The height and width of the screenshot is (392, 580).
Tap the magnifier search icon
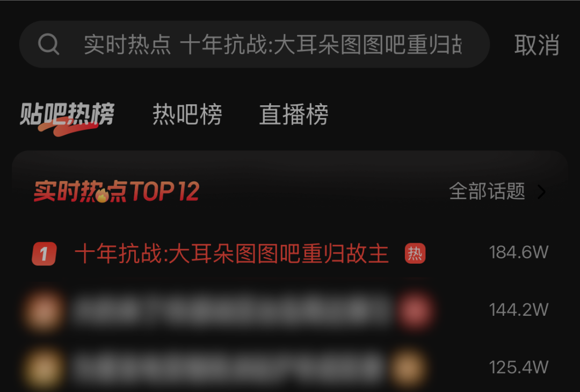click(48, 45)
